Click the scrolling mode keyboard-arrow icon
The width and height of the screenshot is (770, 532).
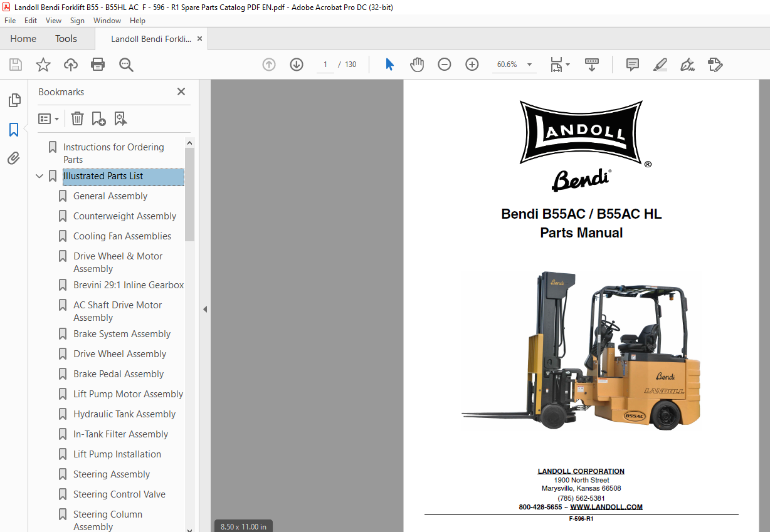point(592,65)
